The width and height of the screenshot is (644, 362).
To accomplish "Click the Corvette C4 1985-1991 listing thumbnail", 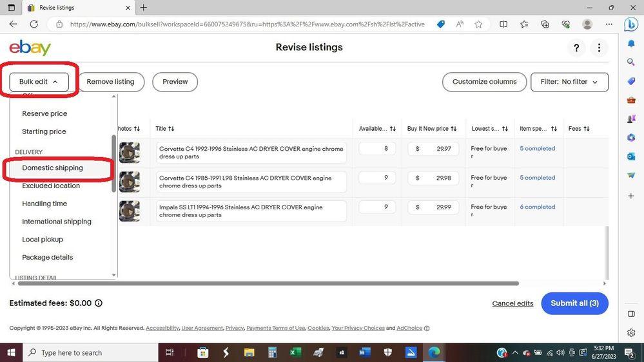I will click(130, 182).
